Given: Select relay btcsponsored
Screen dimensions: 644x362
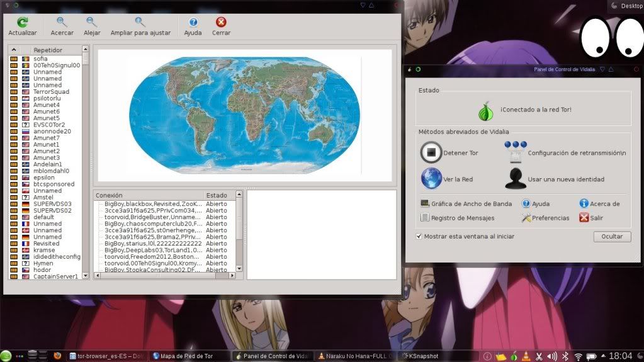Looking at the screenshot, I should point(54,184).
